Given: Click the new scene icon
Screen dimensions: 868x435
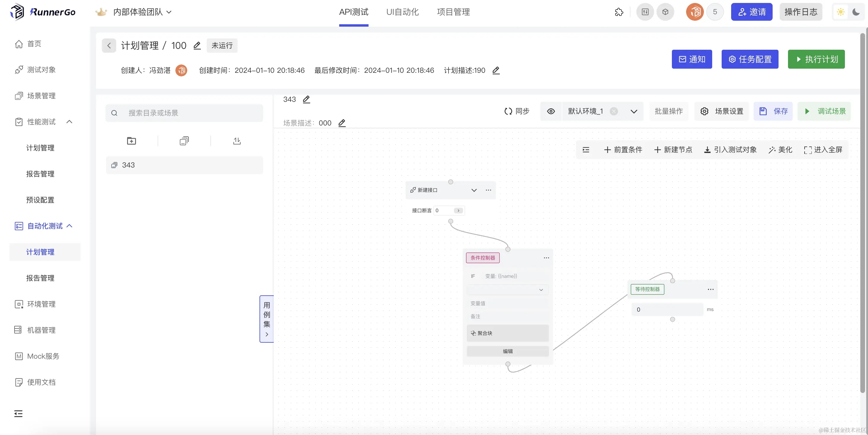Looking at the screenshot, I should point(184,141).
